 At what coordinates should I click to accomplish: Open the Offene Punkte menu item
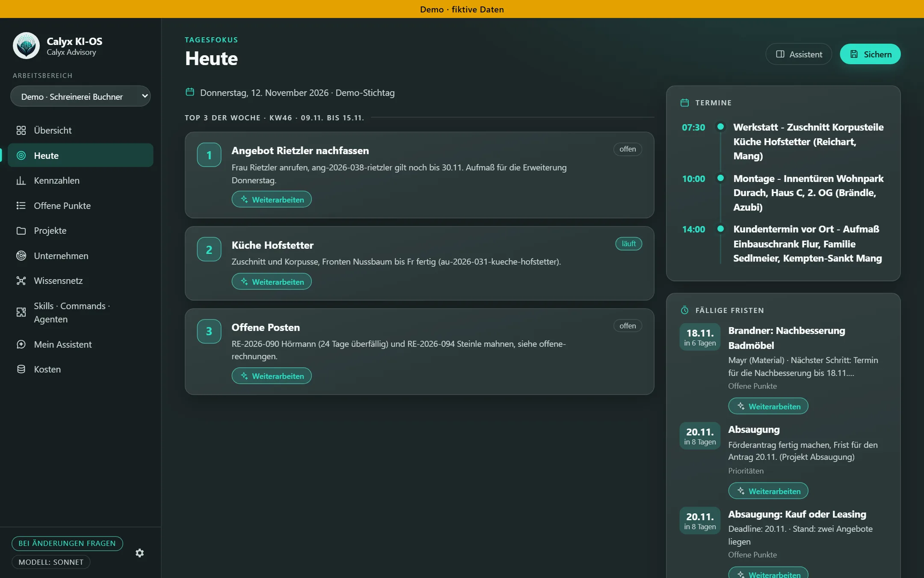coord(80,206)
